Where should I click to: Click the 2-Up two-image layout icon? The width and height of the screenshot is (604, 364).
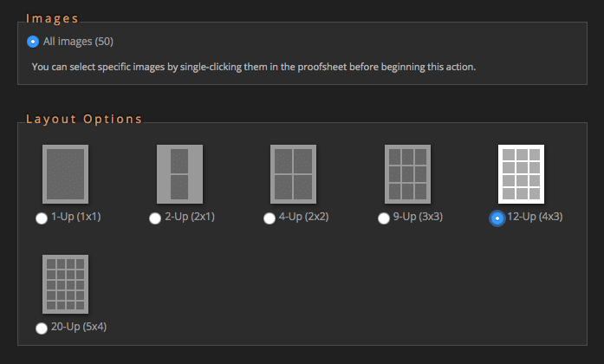(179, 174)
